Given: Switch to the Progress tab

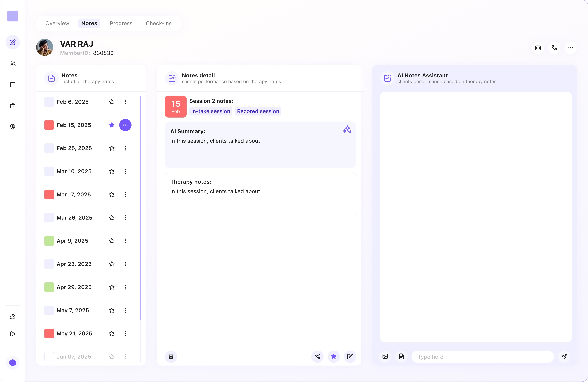Looking at the screenshot, I should click(121, 23).
